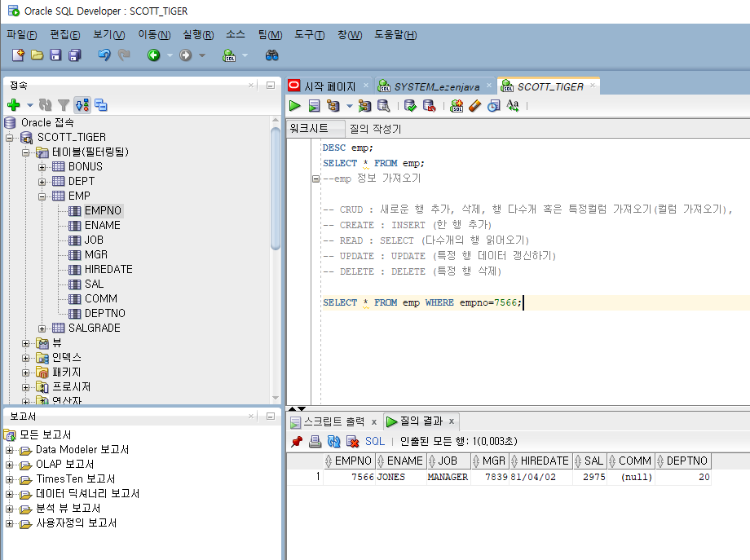Click the green Back navigation icon
This screenshot has height=560, width=750.
(153, 55)
